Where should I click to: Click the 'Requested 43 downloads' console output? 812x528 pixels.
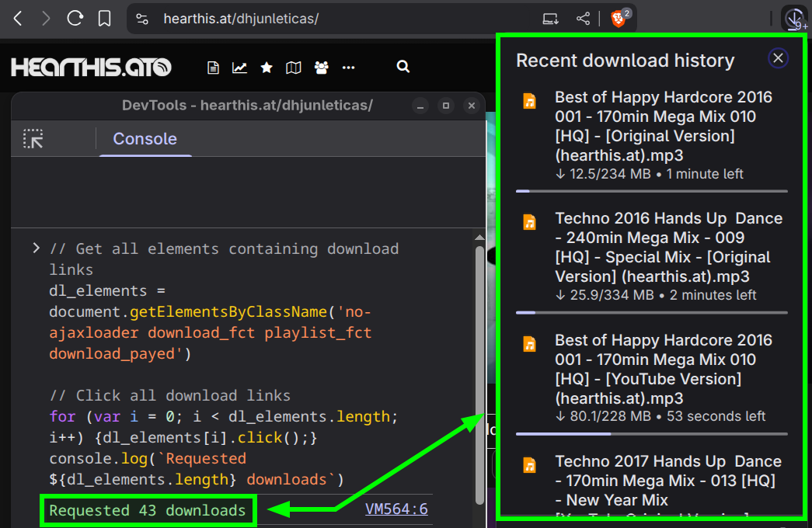148,510
